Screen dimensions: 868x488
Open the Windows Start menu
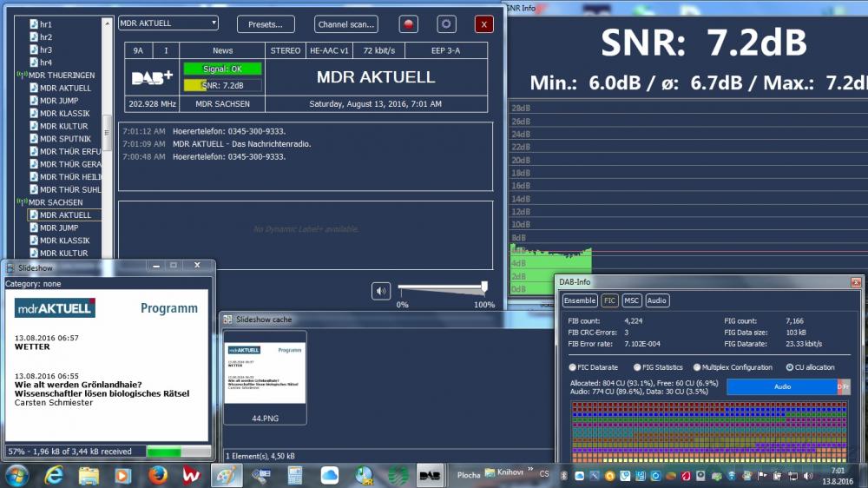click(x=16, y=475)
